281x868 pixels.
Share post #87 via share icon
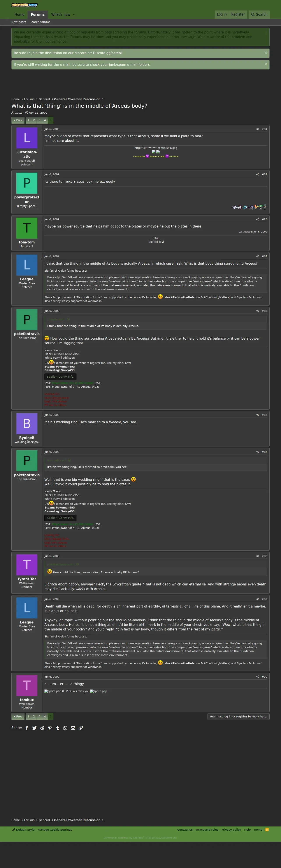pyautogui.click(x=257, y=452)
